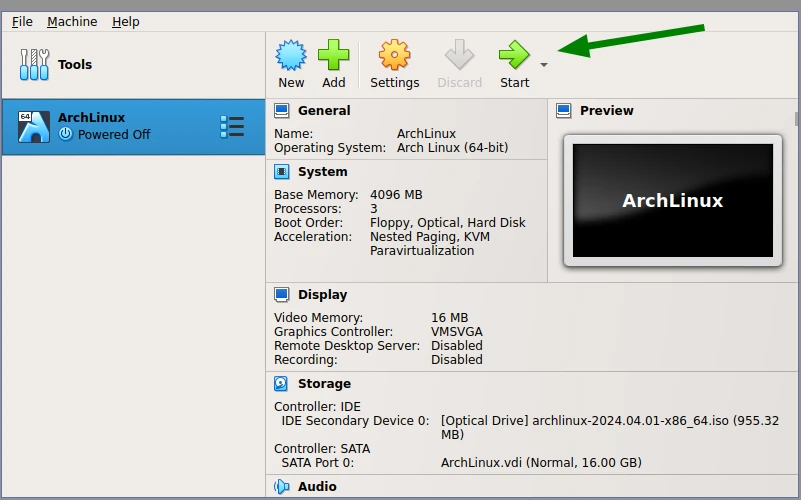Open the Machine menu
The image size is (801, 500).
[72, 21]
